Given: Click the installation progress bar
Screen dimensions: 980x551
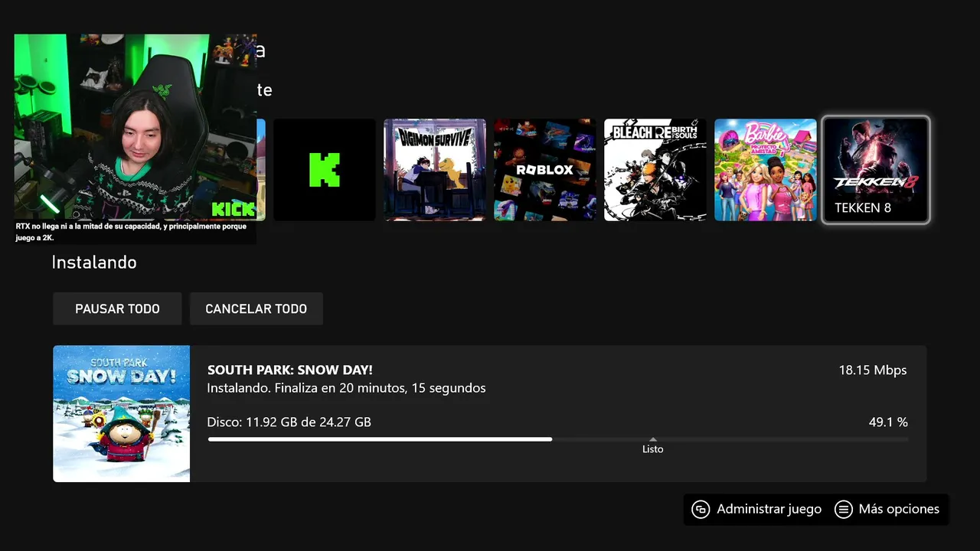Looking at the screenshot, I should [x=558, y=439].
